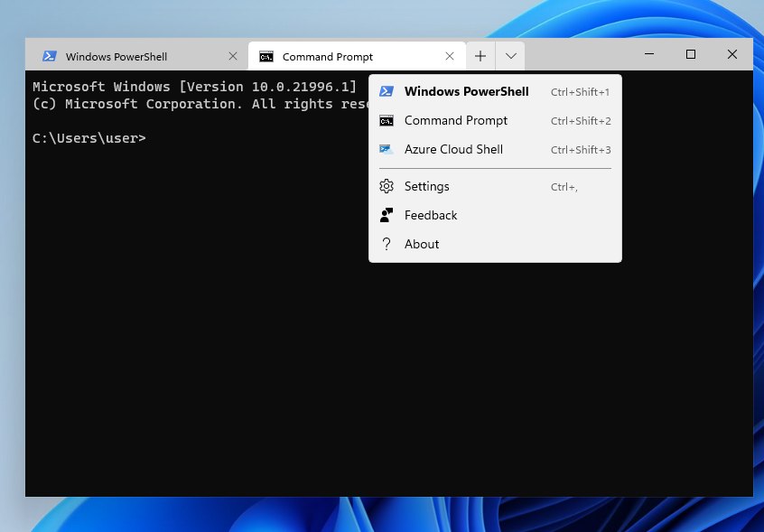The width and height of the screenshot is (764, 532).
Task: Click the Azure Cloud Shell menu icon
Action: (387, 150)
